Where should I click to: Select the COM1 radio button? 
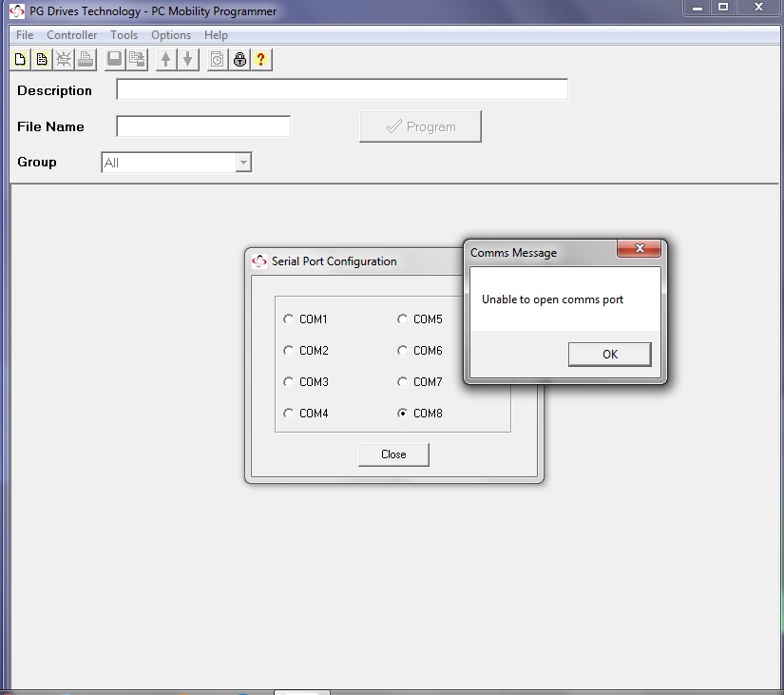click(289, 319)
